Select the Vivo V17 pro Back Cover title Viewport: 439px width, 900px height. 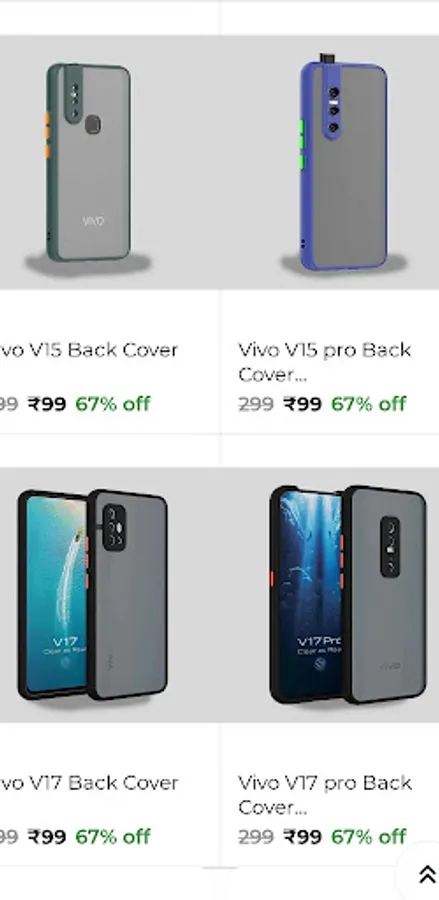click(x=325, y=794)
